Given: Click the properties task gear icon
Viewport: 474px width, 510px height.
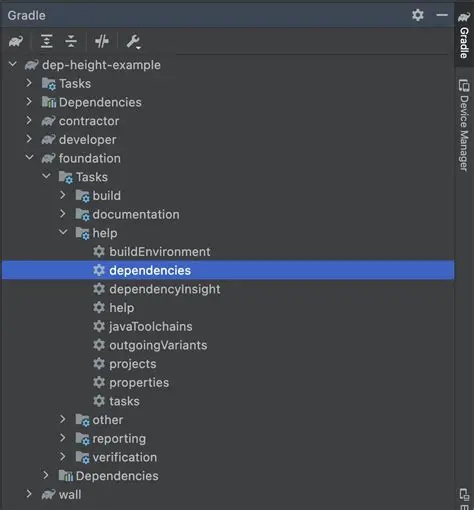Looking at the screenshot, I should [x=99, y=382].
